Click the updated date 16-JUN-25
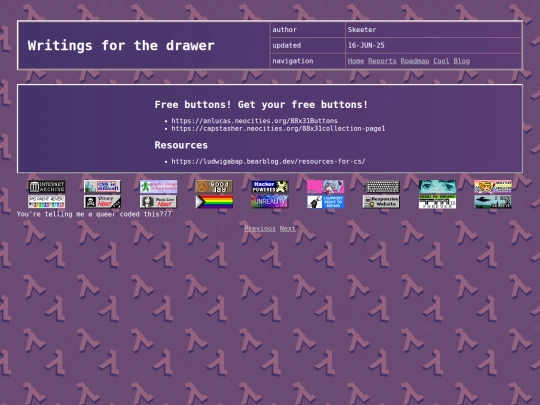This screenshot has height=405, width=540. [366, 45]
